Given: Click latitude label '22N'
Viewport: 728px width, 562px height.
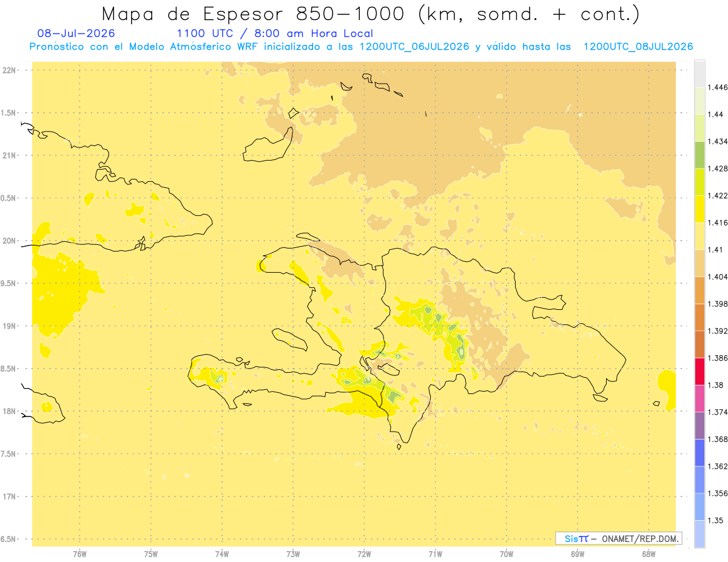Looking at the screenshot, I should tap(10, 70).
